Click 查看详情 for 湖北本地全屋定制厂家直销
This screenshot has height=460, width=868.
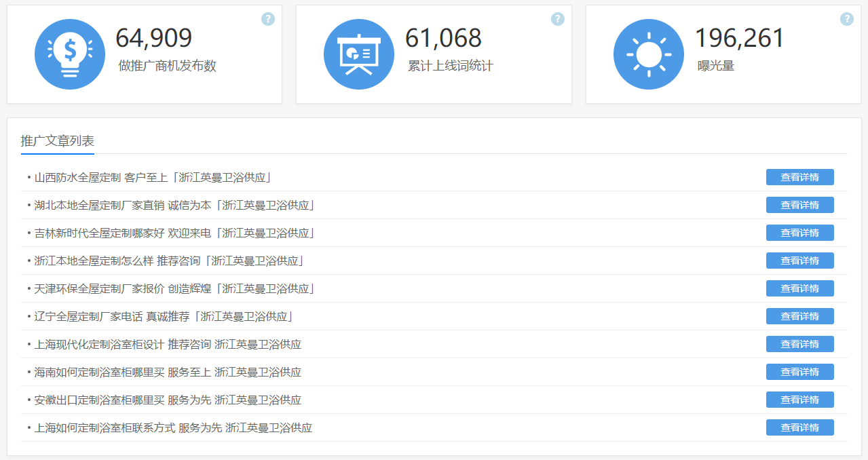[799, 205]
